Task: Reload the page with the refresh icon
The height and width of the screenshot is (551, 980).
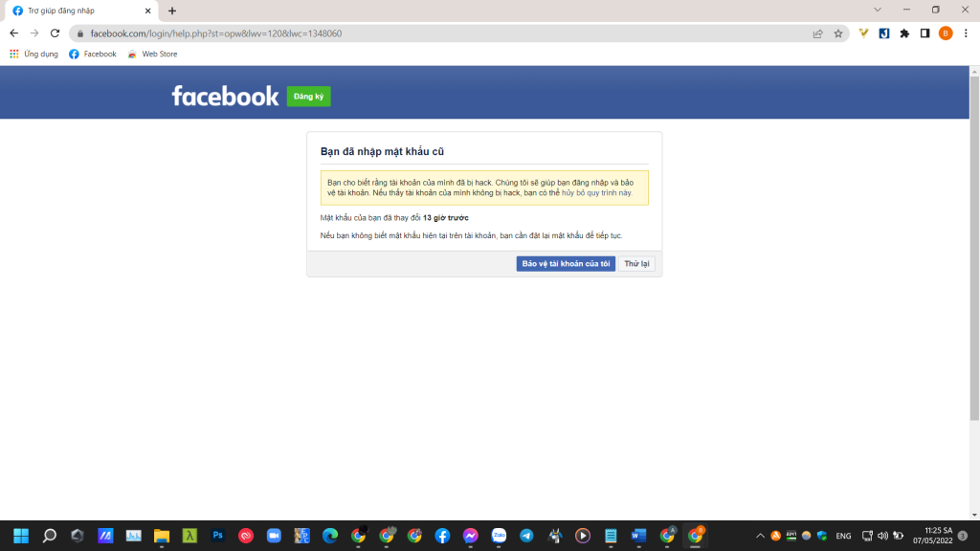Action: click(55, 33)
